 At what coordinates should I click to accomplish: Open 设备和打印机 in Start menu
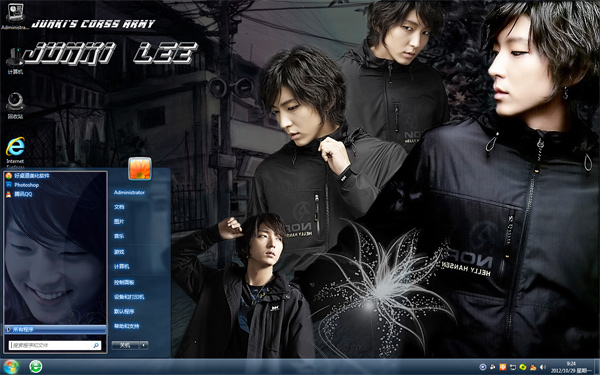[129, 297]
